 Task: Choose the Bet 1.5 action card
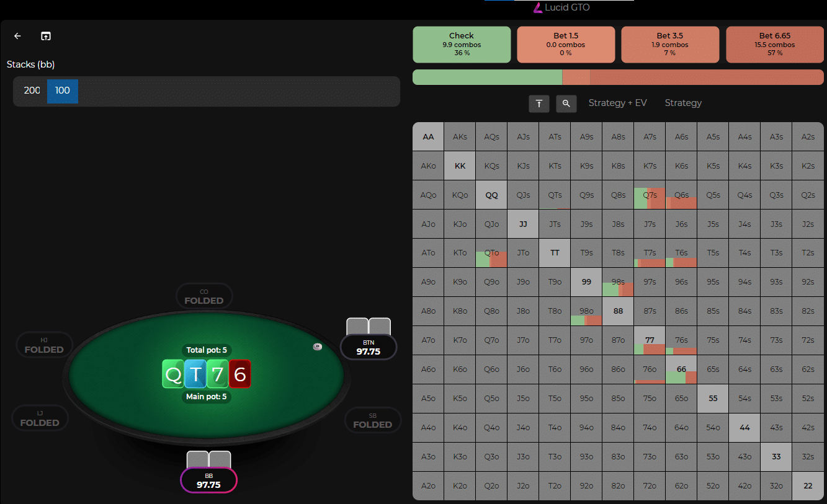pos(566,45)
